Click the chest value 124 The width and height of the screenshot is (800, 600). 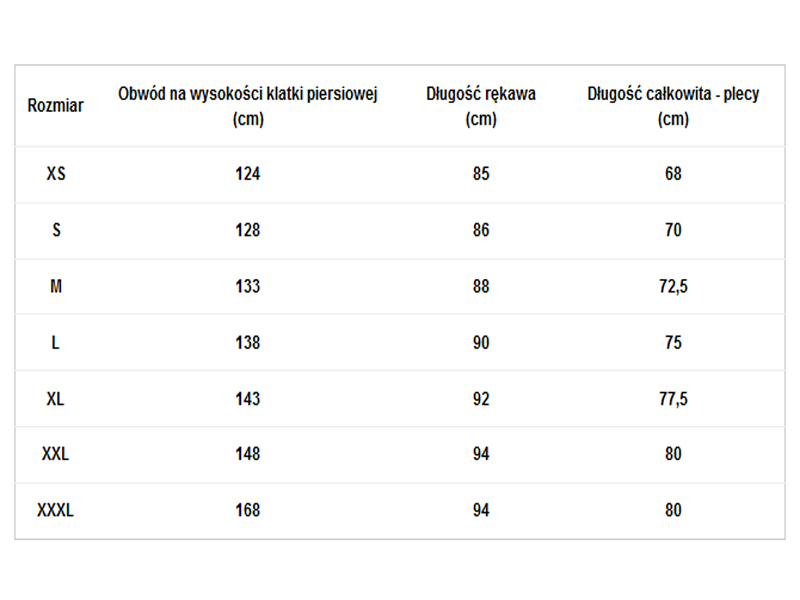(x=247, y=174)
